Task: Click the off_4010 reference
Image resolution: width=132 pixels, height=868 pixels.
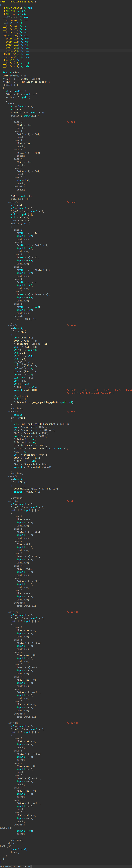Action: [x=33, y=390]
